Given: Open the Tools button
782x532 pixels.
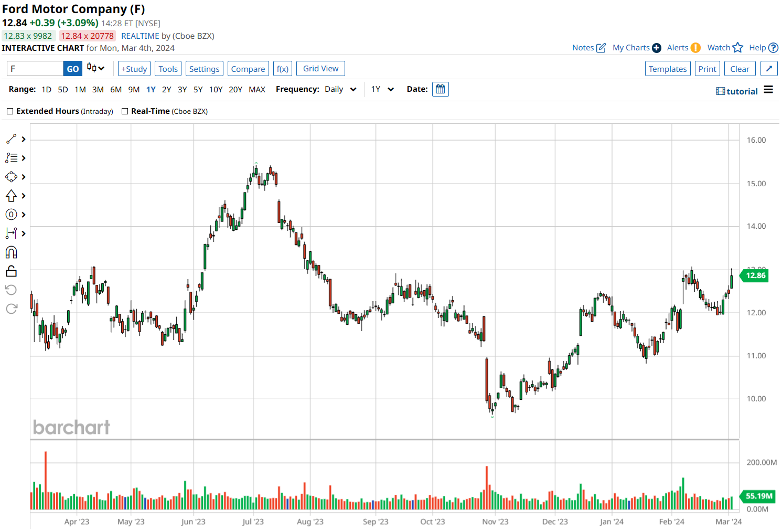Looking at the screenshot, I should 168,69.
